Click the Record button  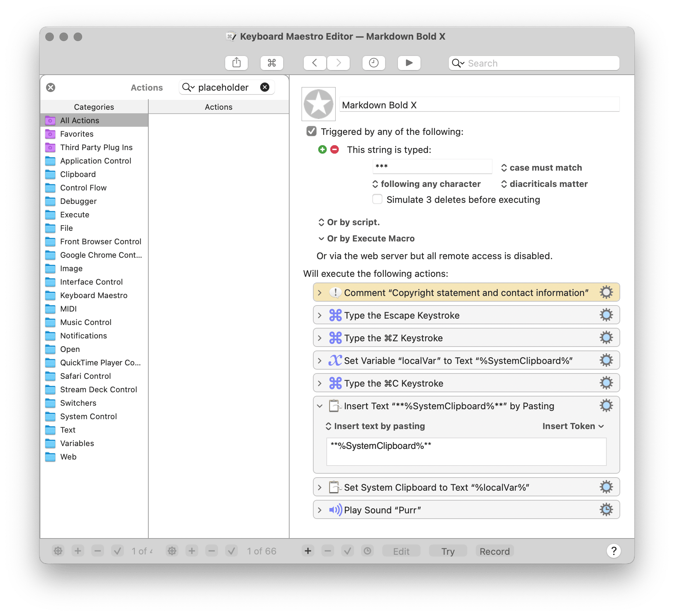point(495,551)
